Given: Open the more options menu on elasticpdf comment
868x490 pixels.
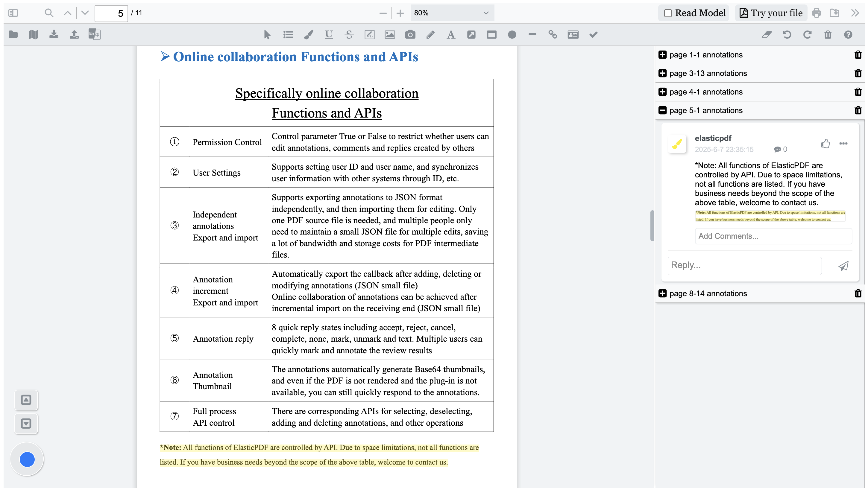Looking at the screenshot, I should [843, 144].
